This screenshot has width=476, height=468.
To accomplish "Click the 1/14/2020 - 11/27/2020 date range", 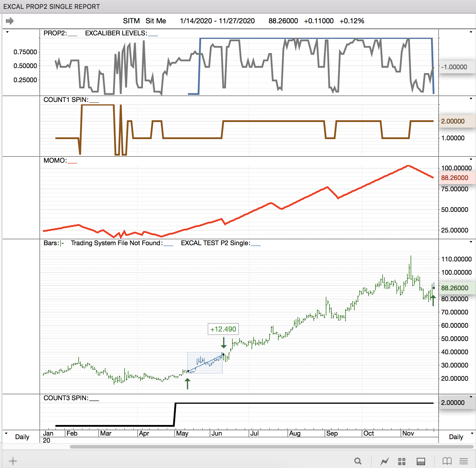I will pyautogui.click(x=217, y=21).
